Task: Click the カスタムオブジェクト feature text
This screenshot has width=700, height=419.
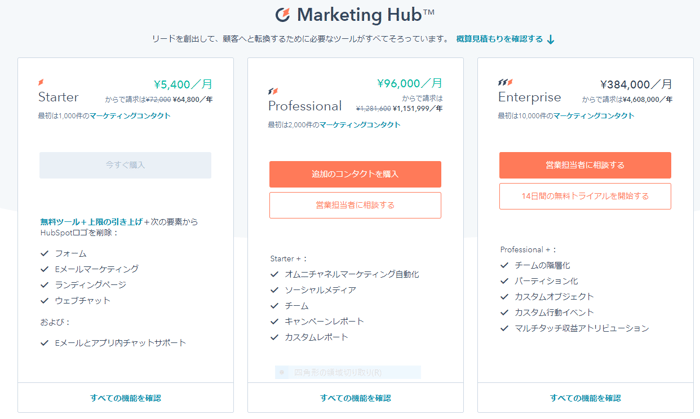Action: click(554, 297)
